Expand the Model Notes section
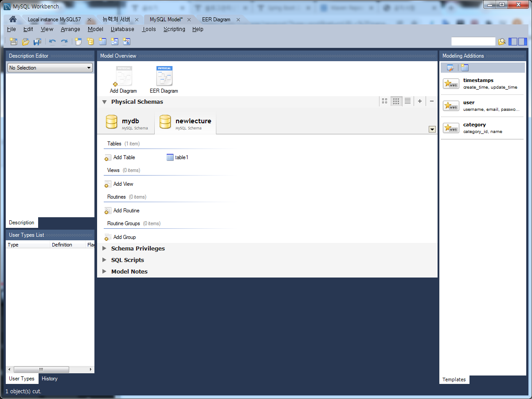Image resolution: width=532 pixels, height=399 pixels. point(105,271)
